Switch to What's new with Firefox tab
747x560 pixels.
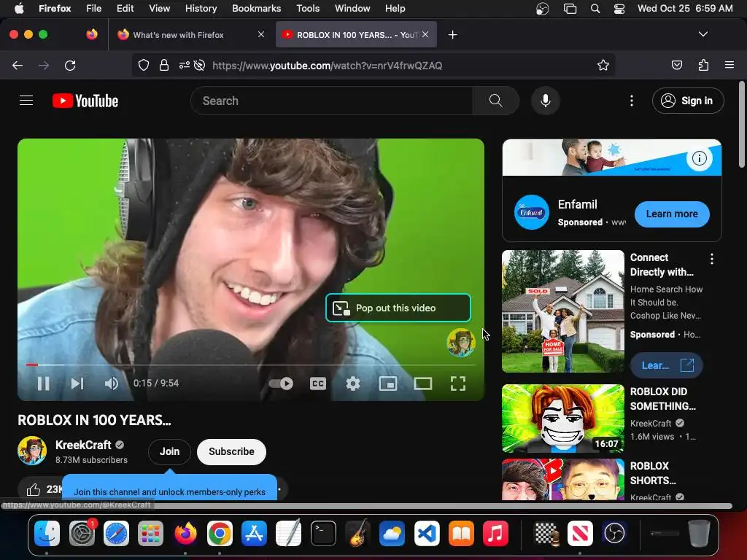click(x=190, y=35)
